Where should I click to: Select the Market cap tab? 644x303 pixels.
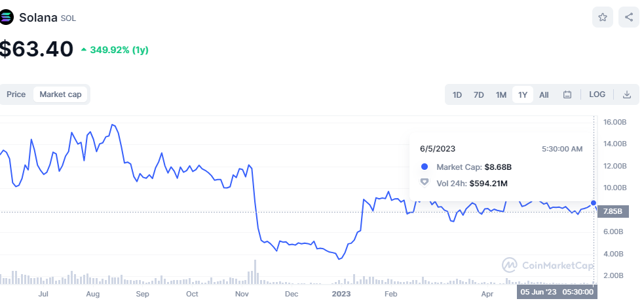60,94
